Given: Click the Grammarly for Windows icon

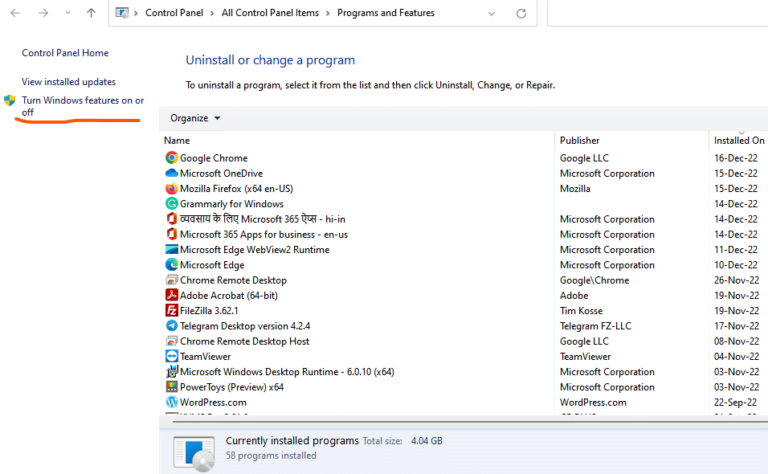Looking at the screenshot, I should click(x=171, y=203).
